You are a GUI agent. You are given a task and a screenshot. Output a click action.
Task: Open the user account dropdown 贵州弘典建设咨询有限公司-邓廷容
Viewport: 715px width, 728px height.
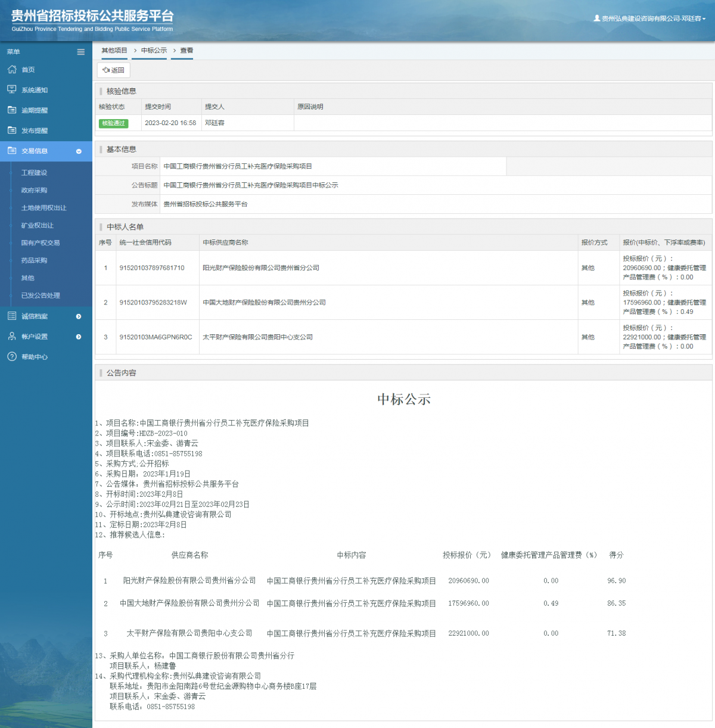click(x=649, y=18)
